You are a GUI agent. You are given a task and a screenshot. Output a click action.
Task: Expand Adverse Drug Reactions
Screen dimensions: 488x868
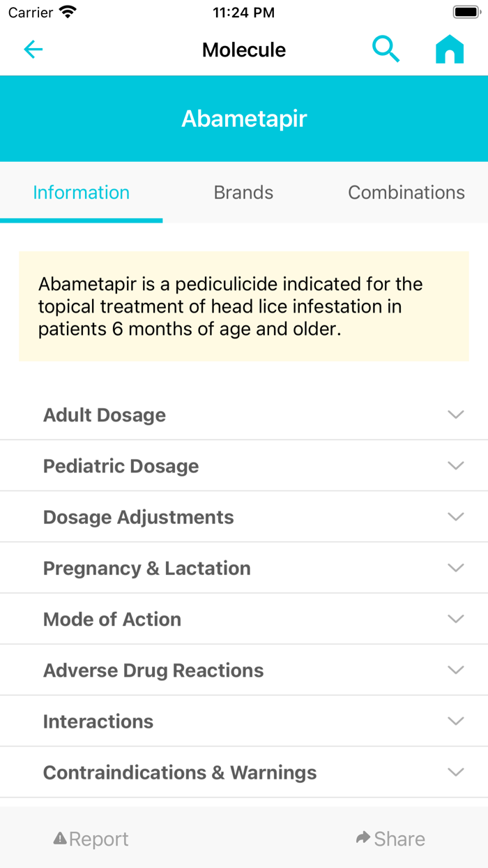click(x=153, y=671)
